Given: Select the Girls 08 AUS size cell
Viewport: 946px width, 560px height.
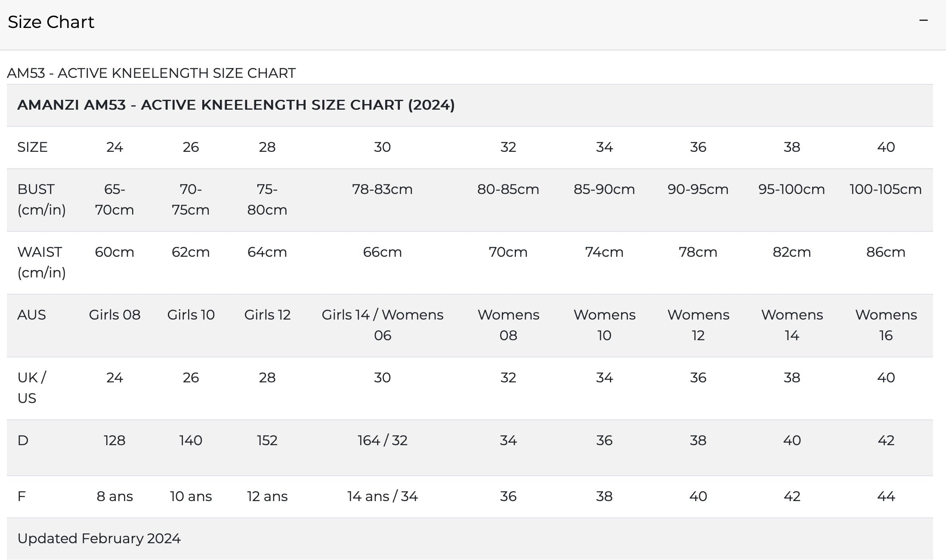Looking at the screenshot, I should (x=114, y=315).
